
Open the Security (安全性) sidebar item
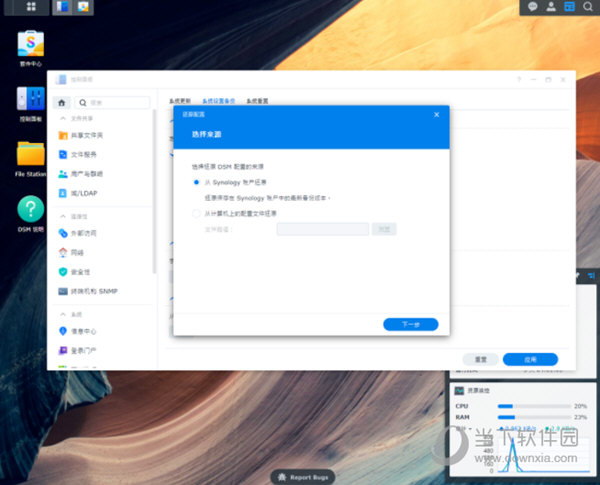(74, 272)
